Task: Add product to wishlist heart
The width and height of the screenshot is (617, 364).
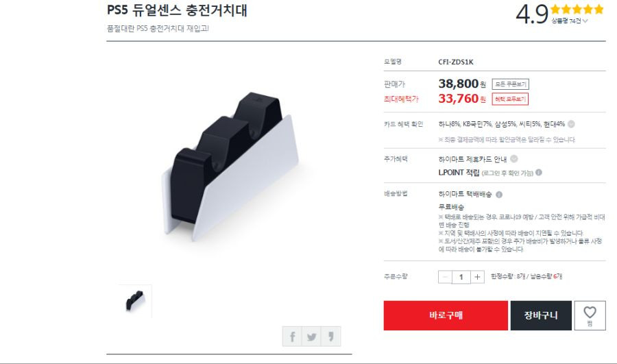Action: tap(590, 315)
